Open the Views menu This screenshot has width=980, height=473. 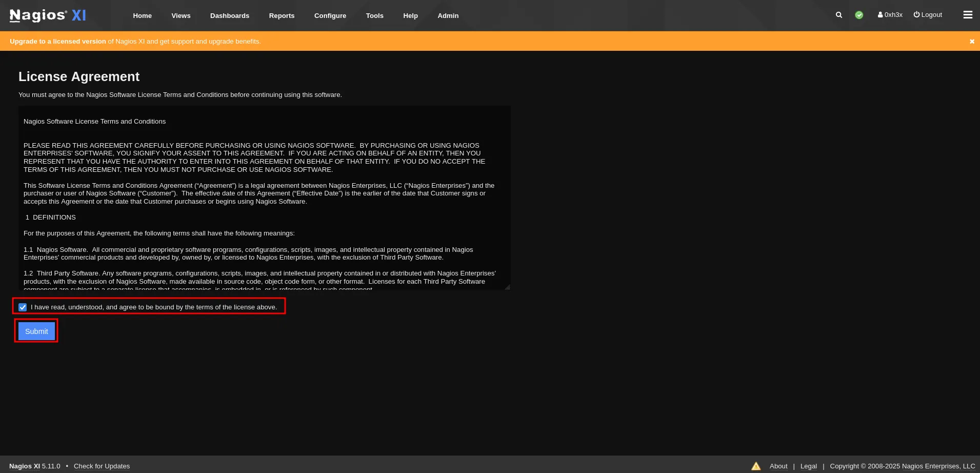click(x=181, y=16)
